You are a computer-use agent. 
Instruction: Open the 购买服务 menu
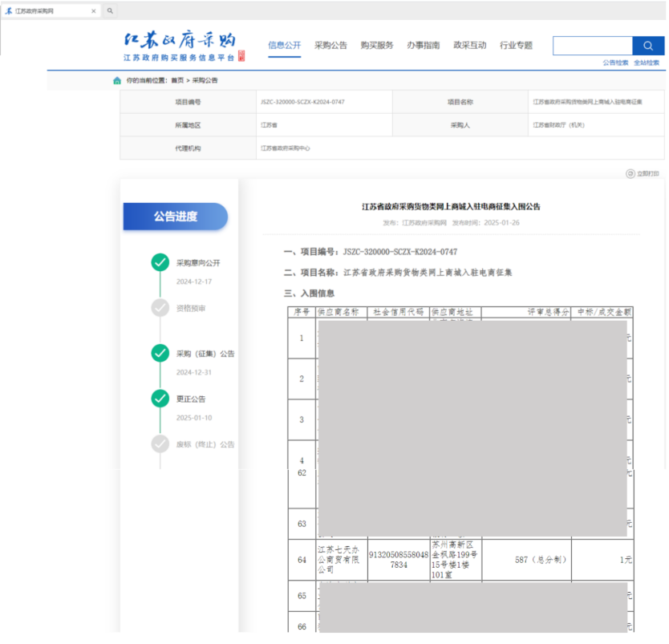[377, 45]
